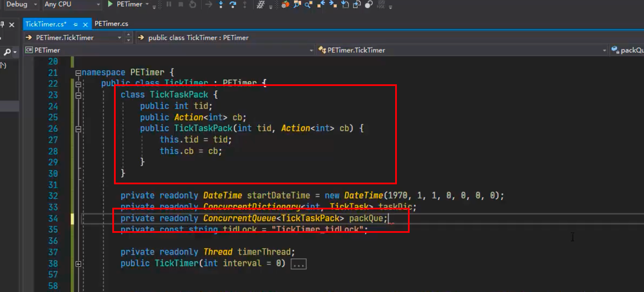Click the down-arrow into dotted page icon
This screenshot has width=644, height=292.
345,4
